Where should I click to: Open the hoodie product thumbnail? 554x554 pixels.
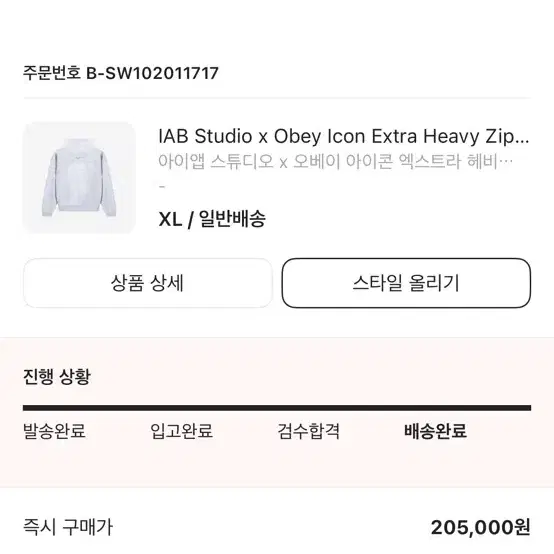79,178
